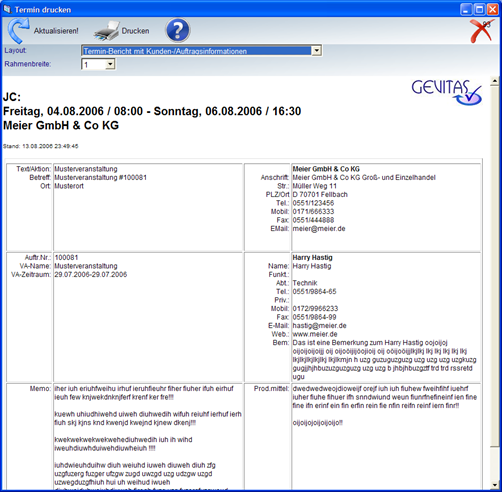
Task: Click the Aktualisieren! label
Action: click(56, 31)
